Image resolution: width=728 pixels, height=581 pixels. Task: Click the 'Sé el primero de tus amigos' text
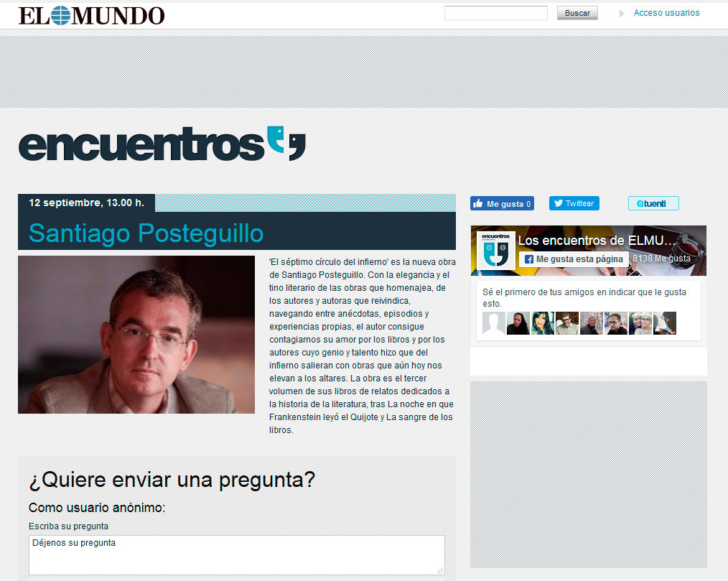tap(584, 298)
